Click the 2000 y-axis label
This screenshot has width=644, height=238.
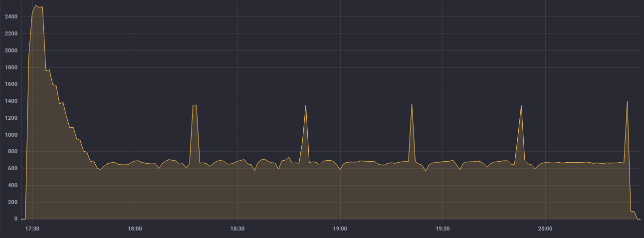pos(11,51)
